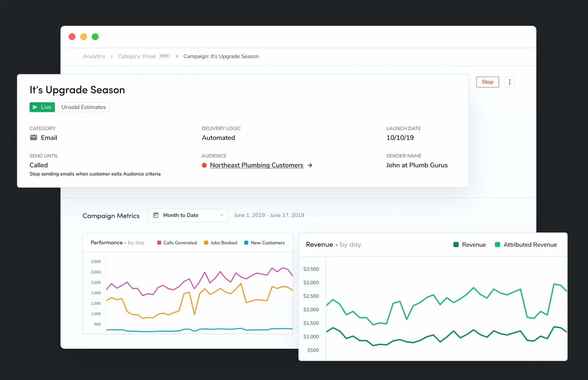Viewport: 588px width, 380px height.
Task: Toggle the Jobs Booked legend series
Action: click(x=220, y=243)
